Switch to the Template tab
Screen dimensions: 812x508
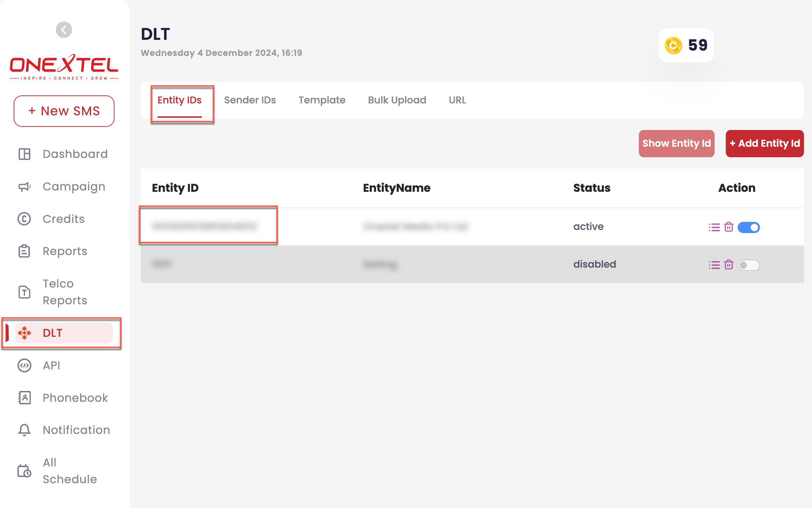pos(322,100)
